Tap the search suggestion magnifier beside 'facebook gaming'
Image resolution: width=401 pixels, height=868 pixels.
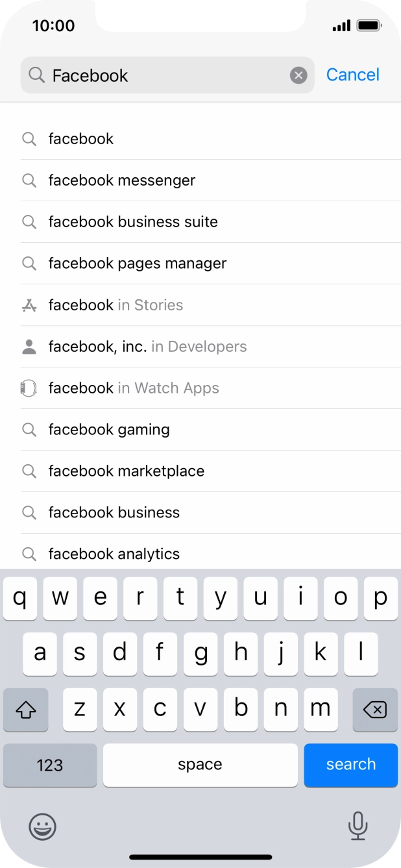[x=29, y=430]
